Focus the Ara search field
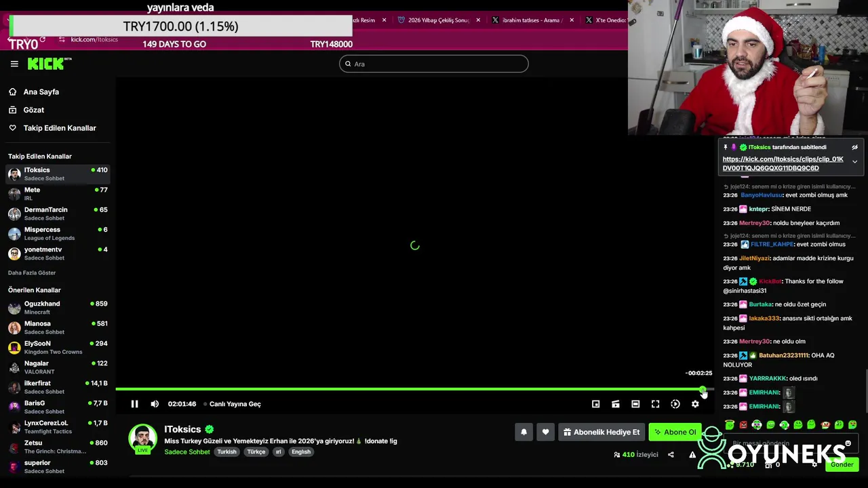 coord(434,64)
